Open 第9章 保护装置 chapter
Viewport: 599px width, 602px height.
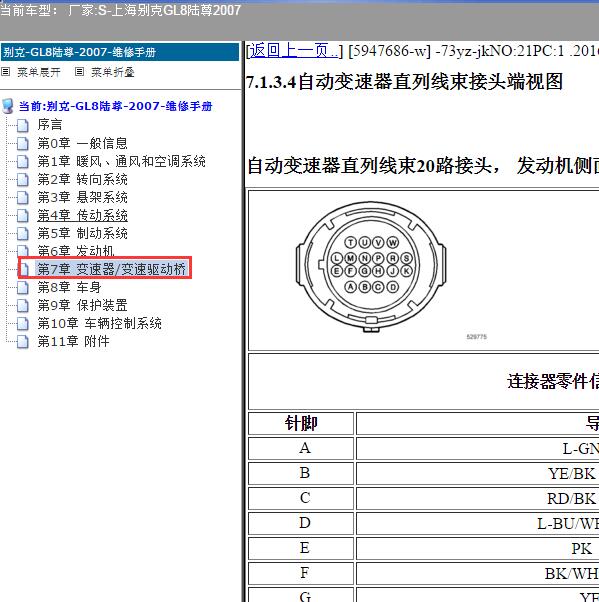tap(82, 305)
